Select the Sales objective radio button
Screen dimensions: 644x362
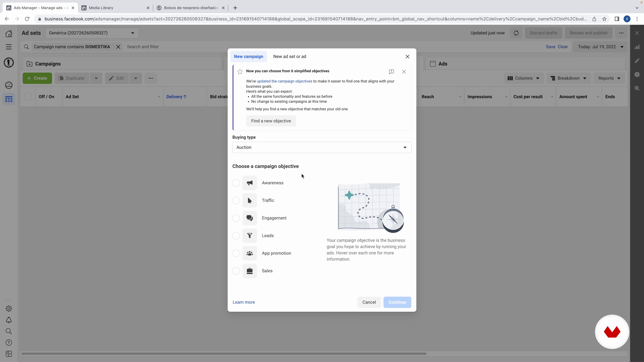[236, 271]
